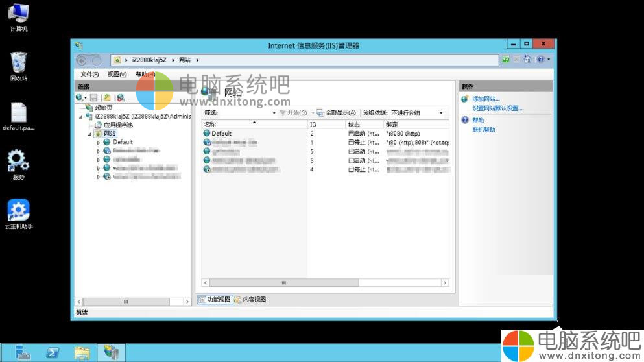
Task: Open the 帮助(H) menu
Action: 145,75
